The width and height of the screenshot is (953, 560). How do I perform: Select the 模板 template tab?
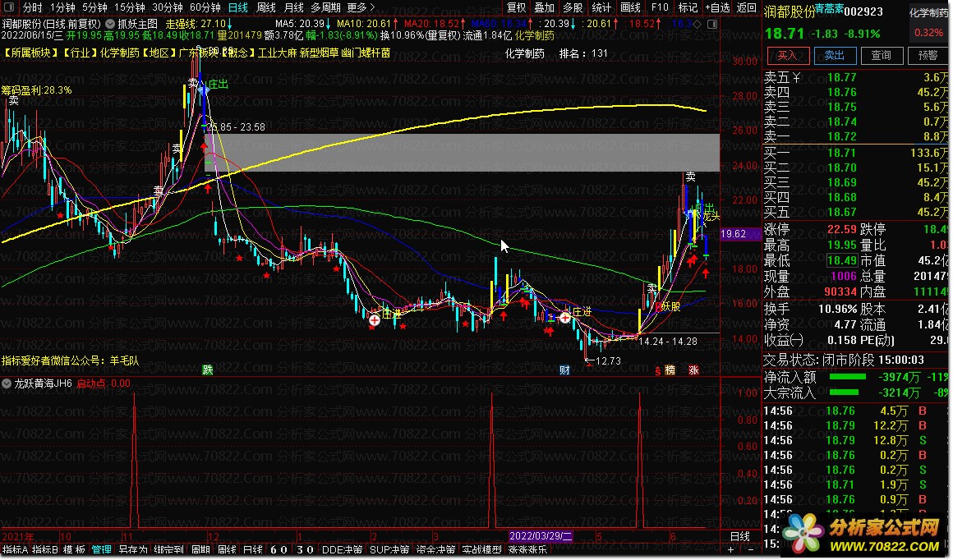point(74,550)
